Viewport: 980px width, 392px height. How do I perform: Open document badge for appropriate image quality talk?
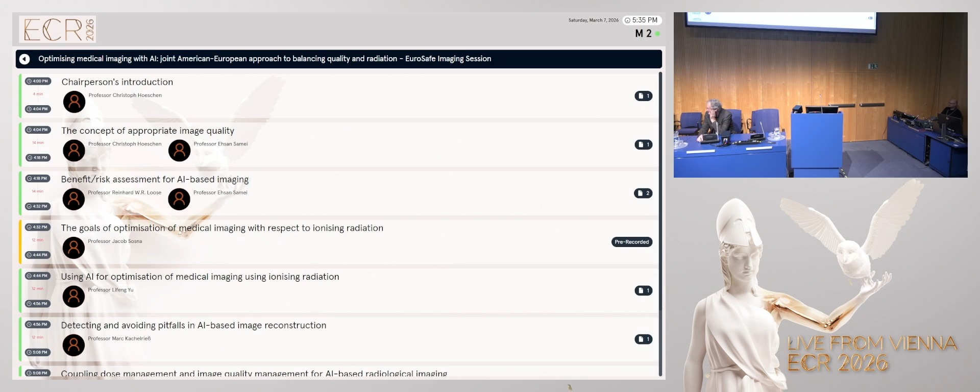[643, 144]
